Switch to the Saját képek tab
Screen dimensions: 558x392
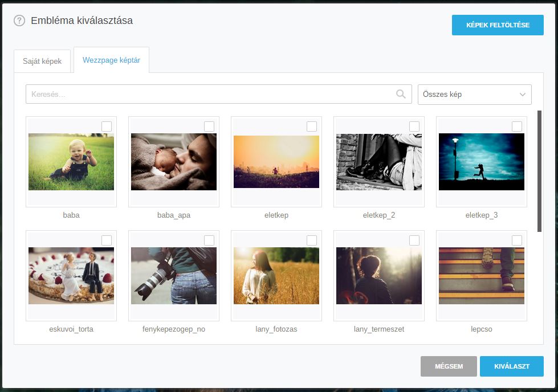point(42,61)
